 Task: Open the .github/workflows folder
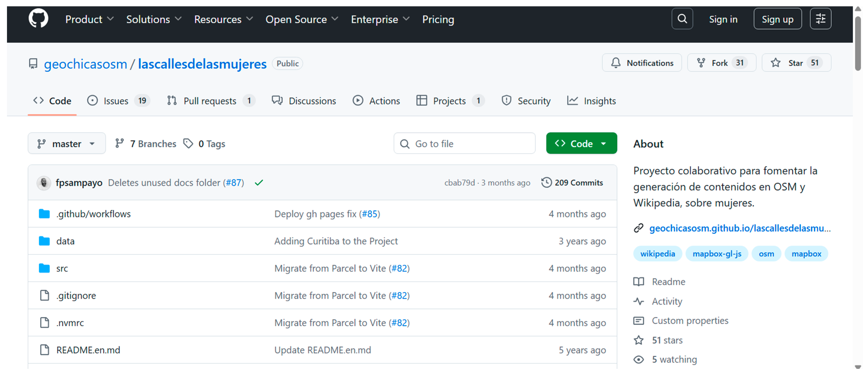pos(93,214)
